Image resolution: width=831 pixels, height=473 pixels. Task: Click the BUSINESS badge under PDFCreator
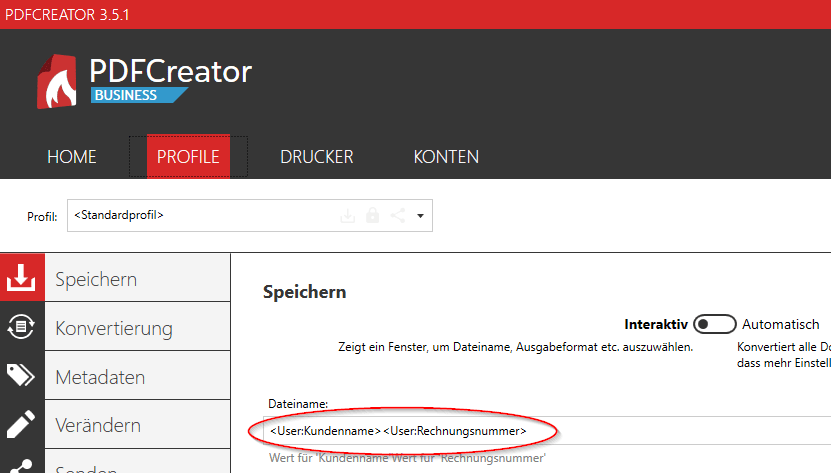coord(139,95)
